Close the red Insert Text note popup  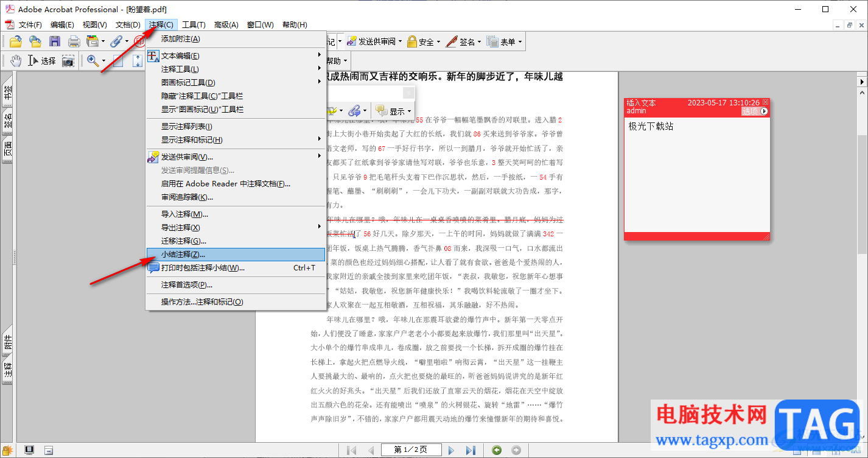[x=766, y=102]
